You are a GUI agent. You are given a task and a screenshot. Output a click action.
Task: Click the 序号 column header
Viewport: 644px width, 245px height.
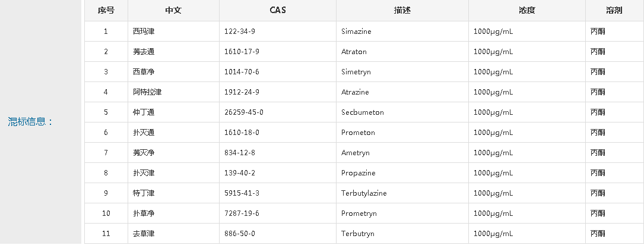tap(106, 11)
